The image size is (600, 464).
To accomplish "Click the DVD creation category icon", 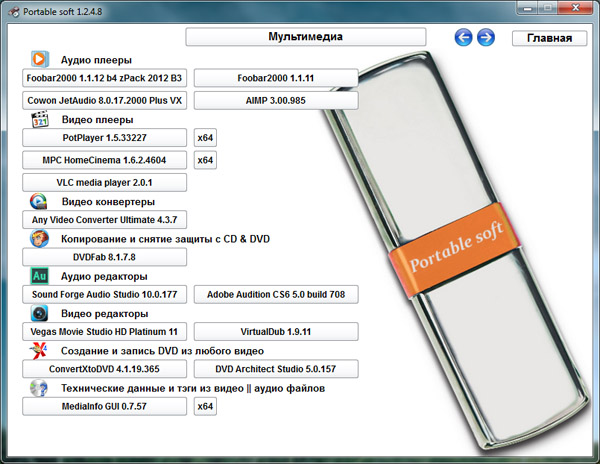I will coord(40,350).
